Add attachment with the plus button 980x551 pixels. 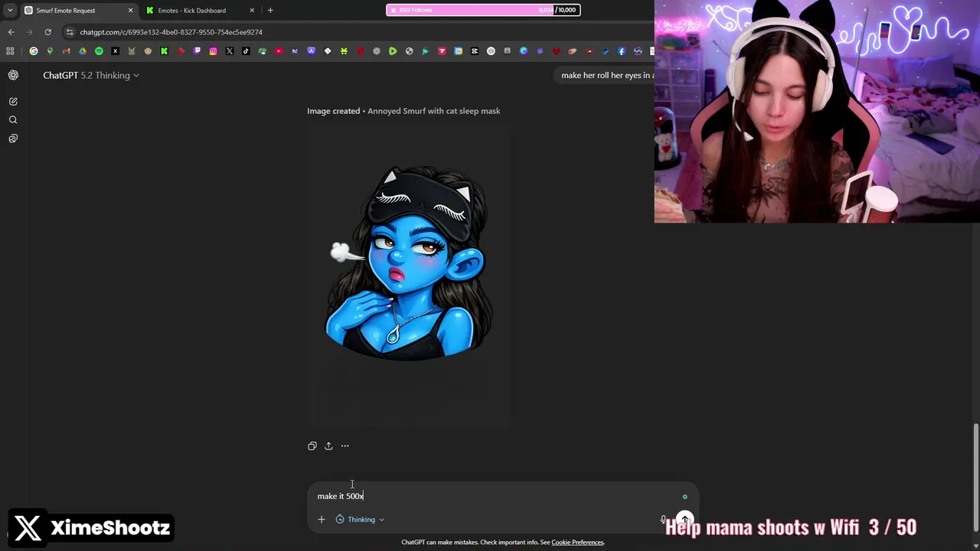click(322, 520)
